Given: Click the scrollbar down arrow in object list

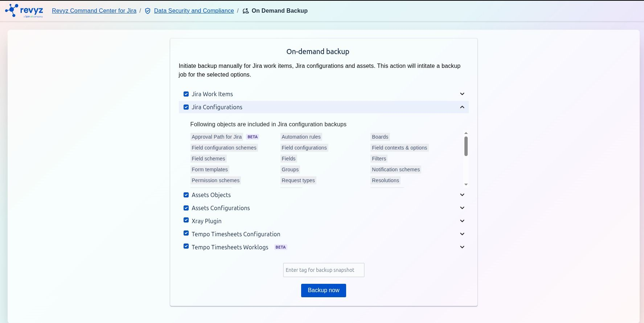Looking at the screenshot, I should pos(466,184).
